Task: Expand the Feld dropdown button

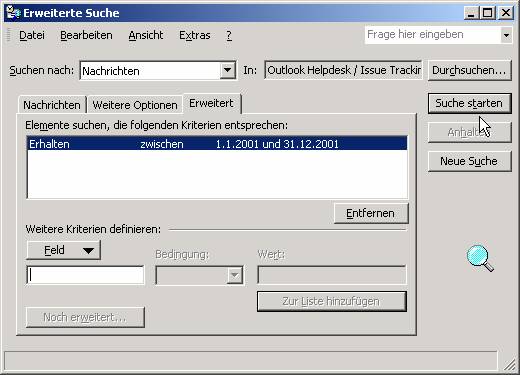Action: coord(63,250)
